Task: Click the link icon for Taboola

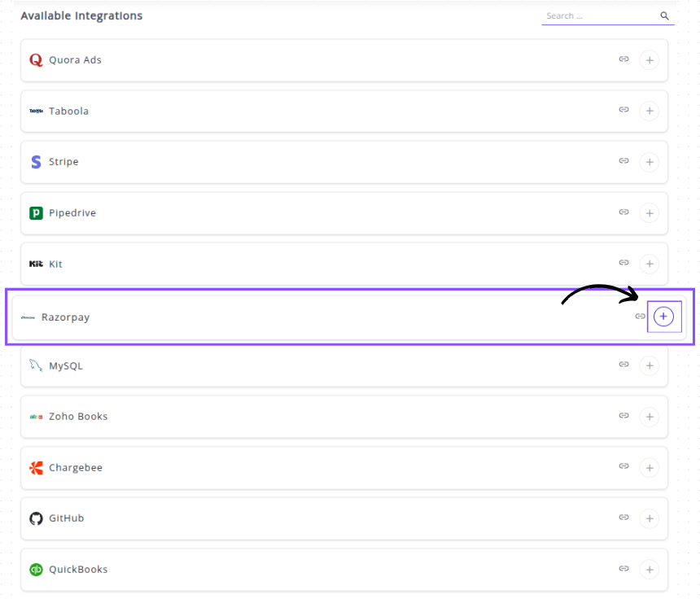Action: pos(623,110)
